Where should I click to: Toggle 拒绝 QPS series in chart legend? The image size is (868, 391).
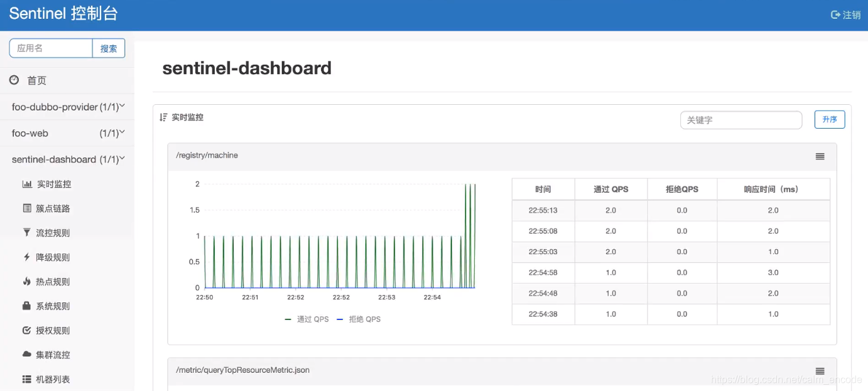pos(359,319)
